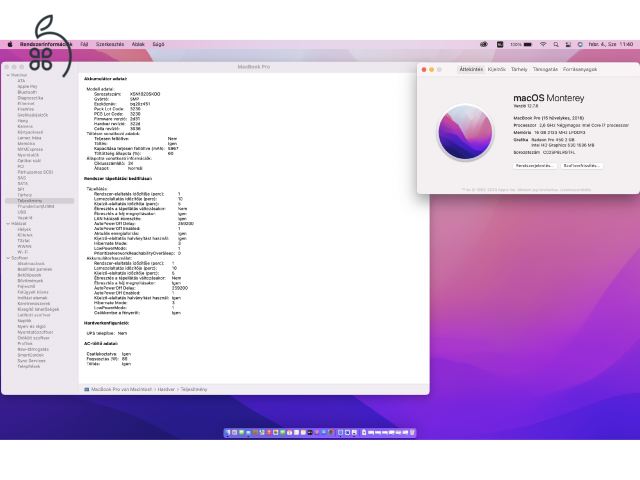
Task: Select Telepítések in the sidebar
Action: point(29,367)
